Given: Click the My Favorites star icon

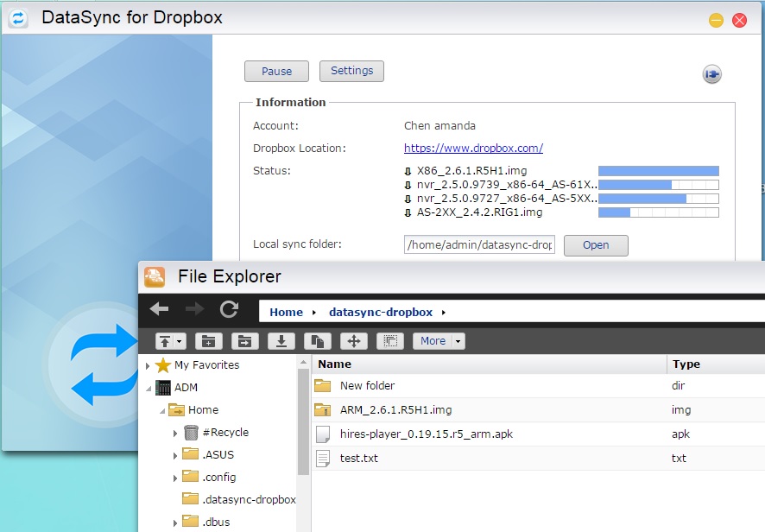Looking at the screenshot, I should pos(163,365).
